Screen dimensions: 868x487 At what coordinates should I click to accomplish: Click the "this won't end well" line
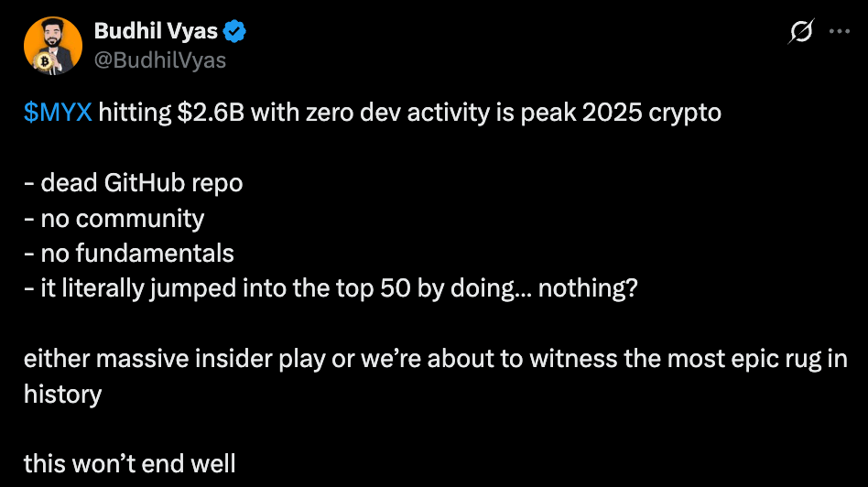click(x=129, y=463)
